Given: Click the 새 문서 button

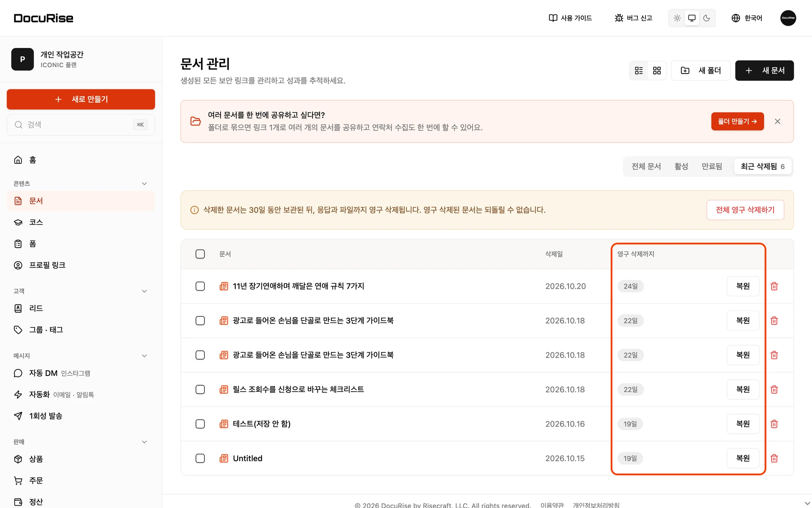Looking at the screenshot, I should 764,71.
